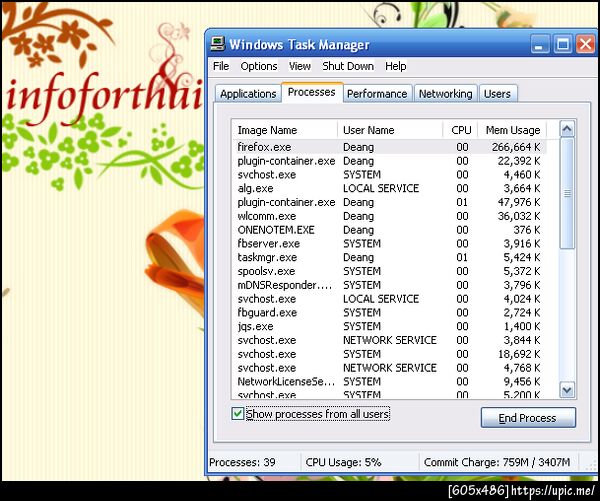The width and height of the screenshot is (600, 501).
Task: Select the ONENOTEM.EXE process
Action: click(390, 230)
